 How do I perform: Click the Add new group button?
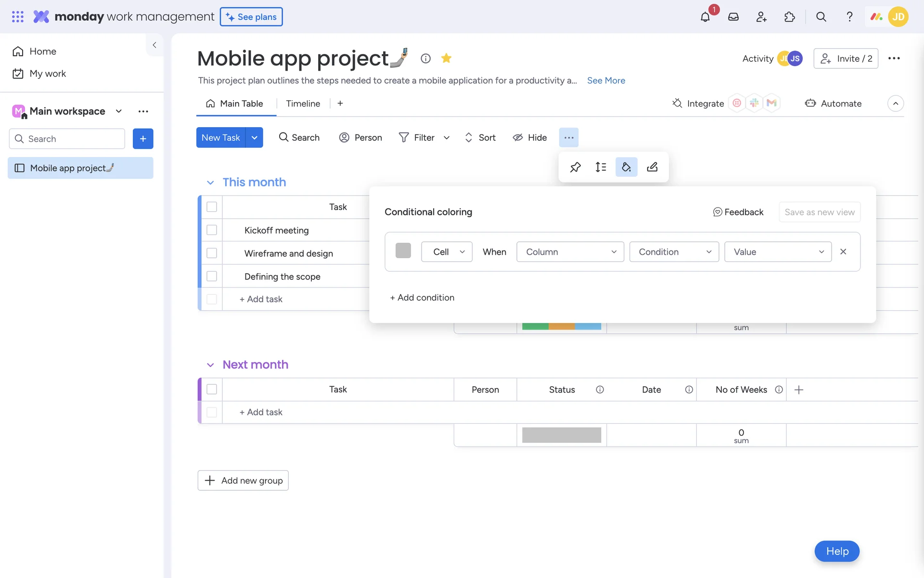(243, 480)
